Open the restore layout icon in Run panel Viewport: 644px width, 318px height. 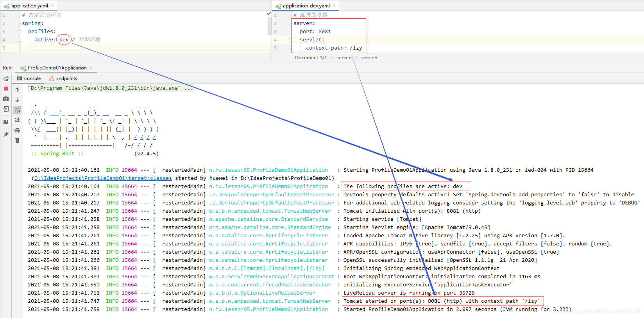[6, 122]
